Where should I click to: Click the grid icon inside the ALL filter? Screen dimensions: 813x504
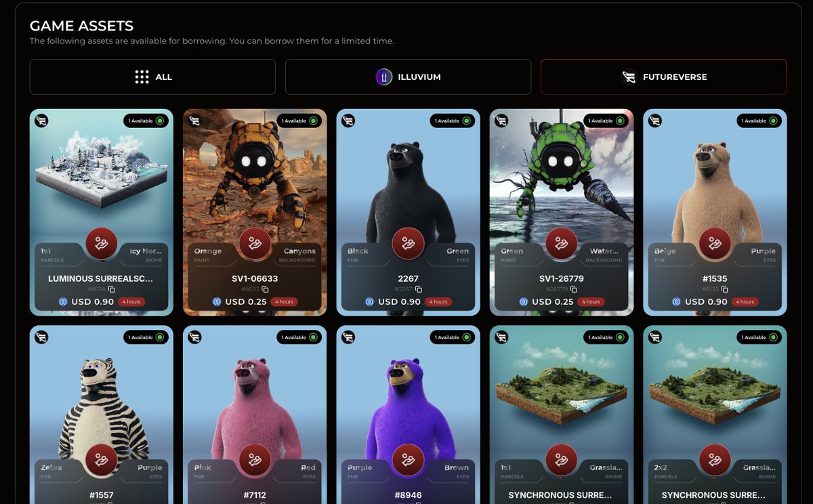(x=141, y=77)
